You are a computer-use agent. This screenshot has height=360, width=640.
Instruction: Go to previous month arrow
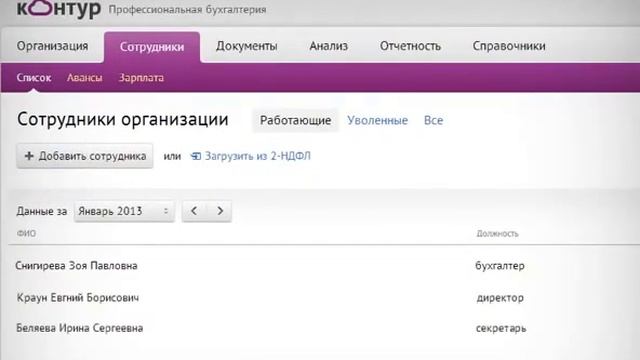coord(194,211)
